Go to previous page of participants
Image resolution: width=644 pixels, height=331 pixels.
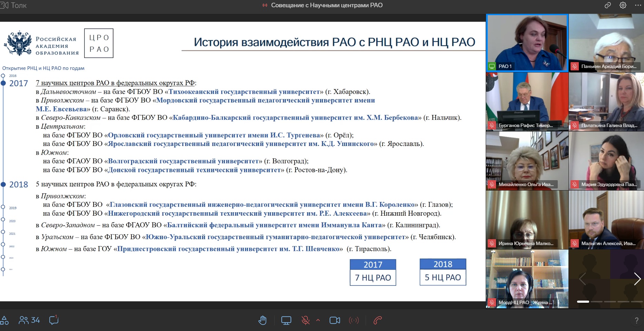582,279
